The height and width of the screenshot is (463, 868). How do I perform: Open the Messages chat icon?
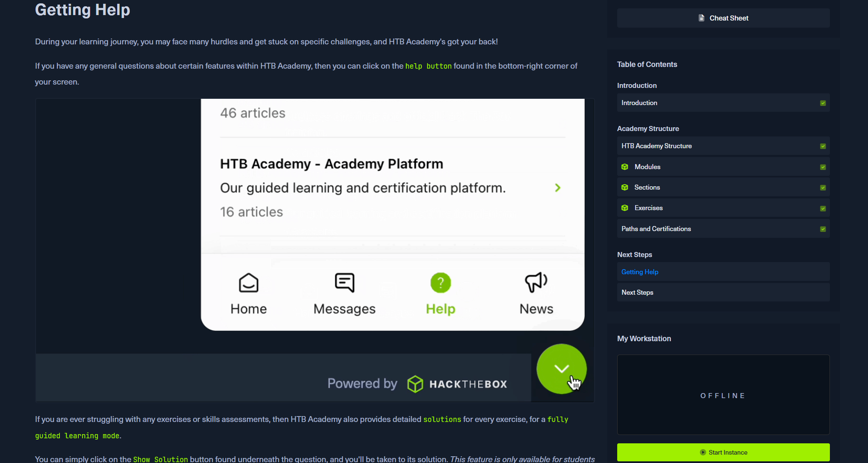(x=345, y=283)
